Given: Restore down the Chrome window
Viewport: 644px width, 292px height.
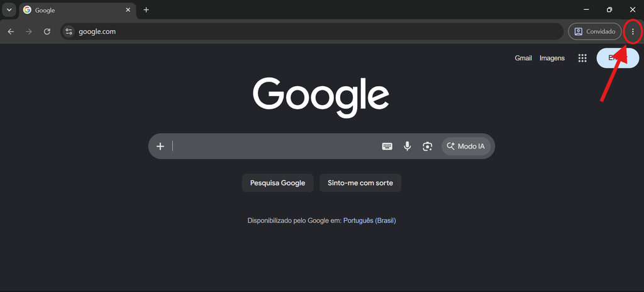Looking at the screenshot, I should coord(609,9).
